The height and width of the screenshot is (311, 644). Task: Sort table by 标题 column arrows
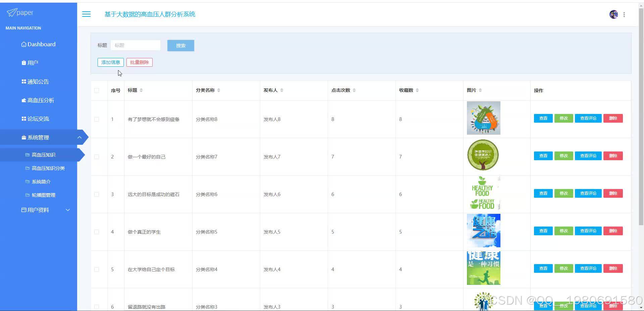point(141,90)
